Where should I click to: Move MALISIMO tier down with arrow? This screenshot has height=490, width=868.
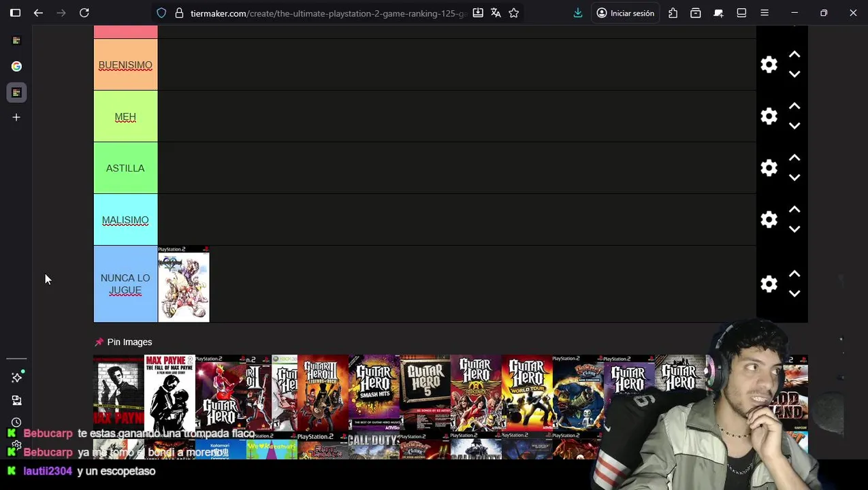pyautogui.click(x=794, y=229)
